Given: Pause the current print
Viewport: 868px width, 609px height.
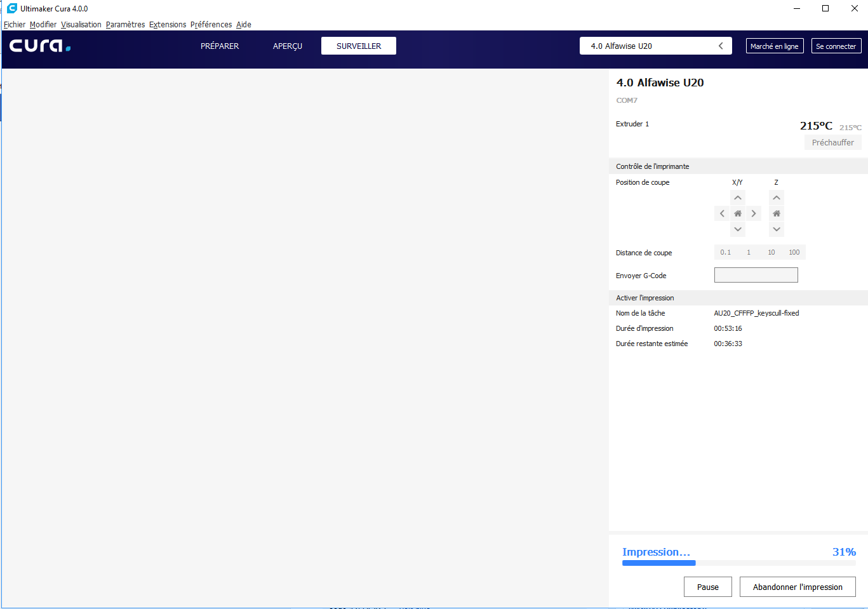Looking at the screenshot, I should point(708,587).
